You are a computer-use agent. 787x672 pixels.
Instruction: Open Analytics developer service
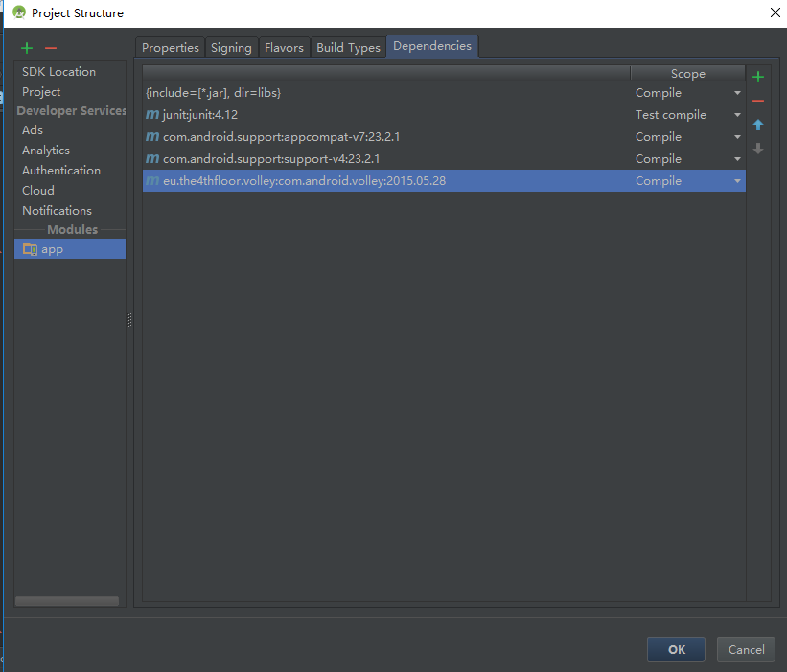pos(46,151)
